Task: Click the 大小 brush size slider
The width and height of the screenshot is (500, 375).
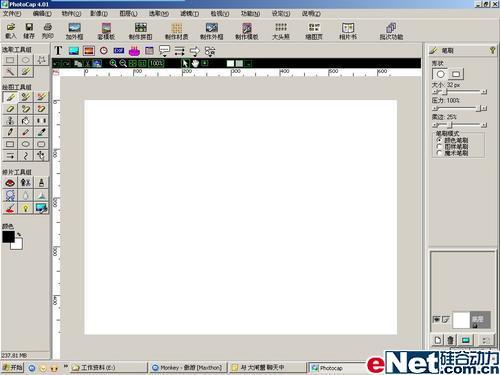Action: point(460,91)
